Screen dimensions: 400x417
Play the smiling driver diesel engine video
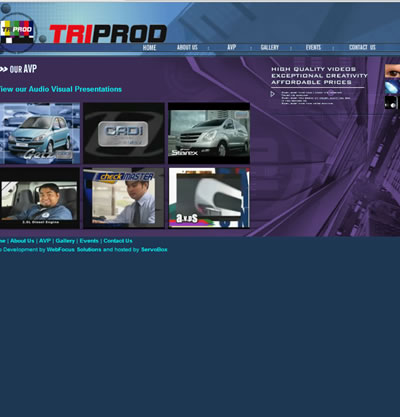coord(40,198)
